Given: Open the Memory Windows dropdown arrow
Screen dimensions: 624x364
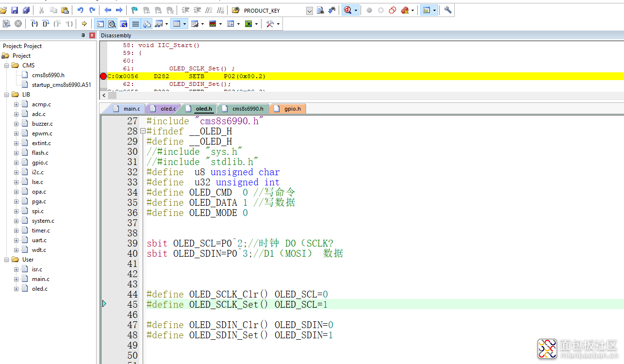Looking at the screenshot, I should point(185,23).
